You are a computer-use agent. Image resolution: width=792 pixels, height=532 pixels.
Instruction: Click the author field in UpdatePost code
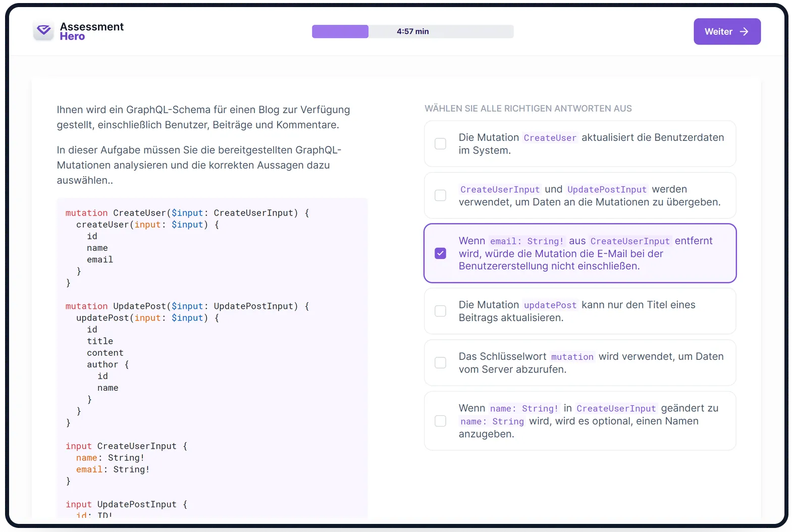pos(102,364)
